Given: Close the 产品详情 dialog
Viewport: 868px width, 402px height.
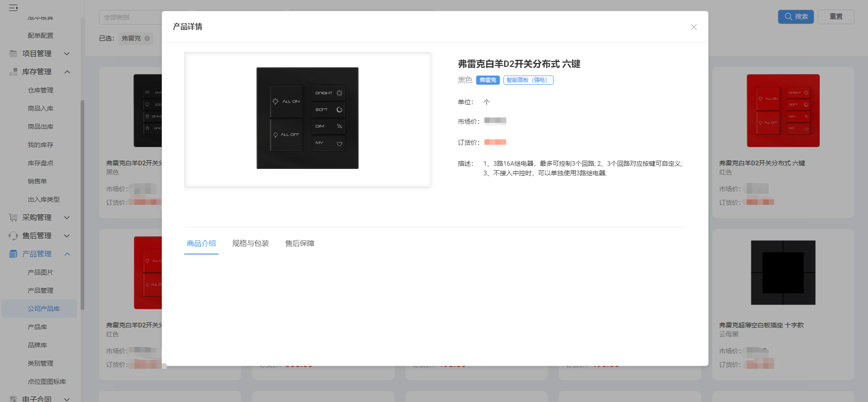Looking at the screenshot, I should (693, 27).
